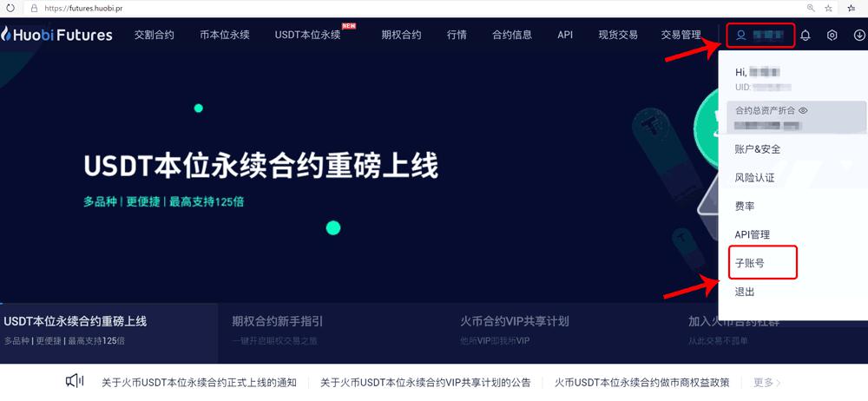
Task: Click the NEW badge on USDT本位永续
Action: (349, 25)
